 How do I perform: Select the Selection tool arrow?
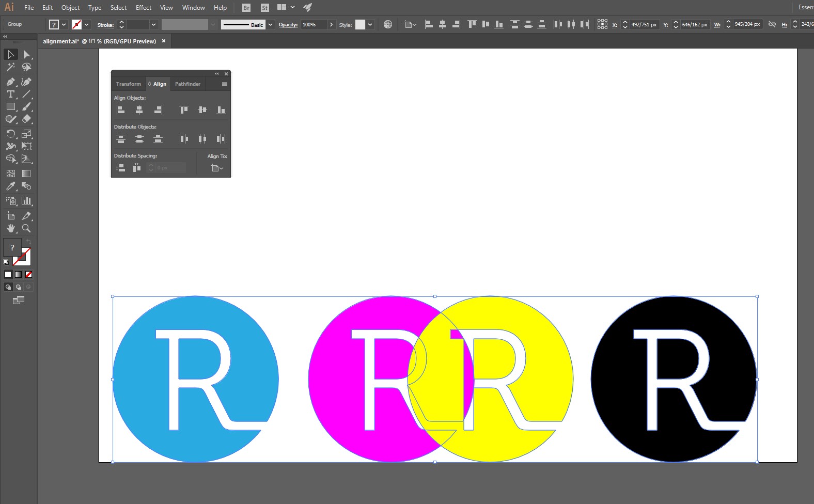point(11,54)
